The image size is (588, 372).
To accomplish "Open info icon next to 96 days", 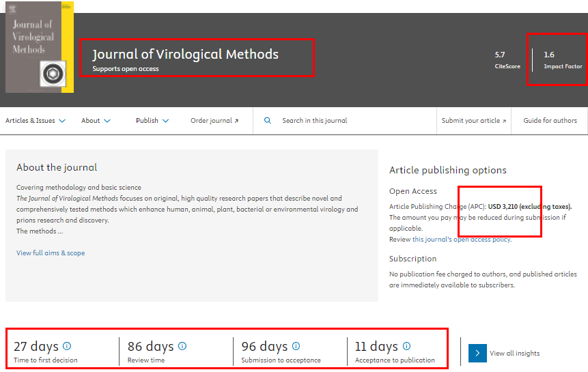I will (296, 346).
